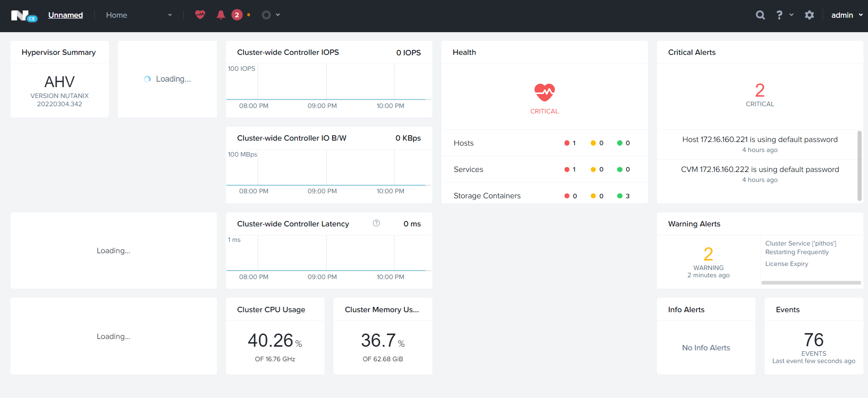Click the help question mark icon
The image size is (868, 398).
point(779,15)
